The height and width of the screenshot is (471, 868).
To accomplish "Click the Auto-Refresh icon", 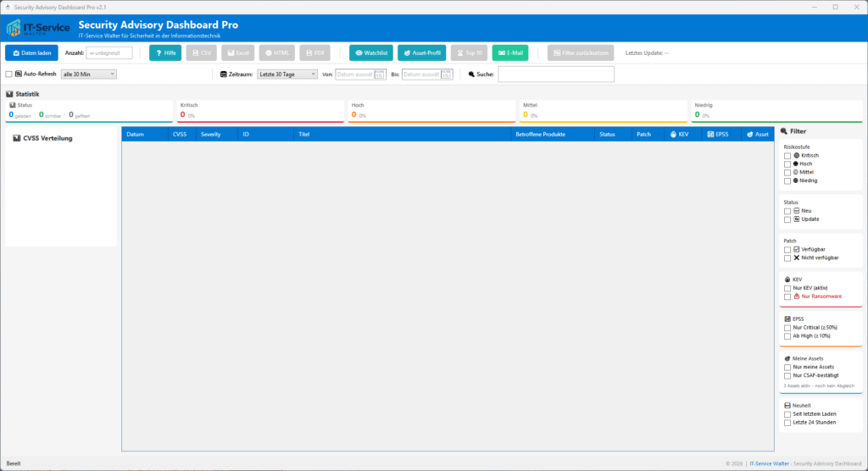I will [19, 74].
